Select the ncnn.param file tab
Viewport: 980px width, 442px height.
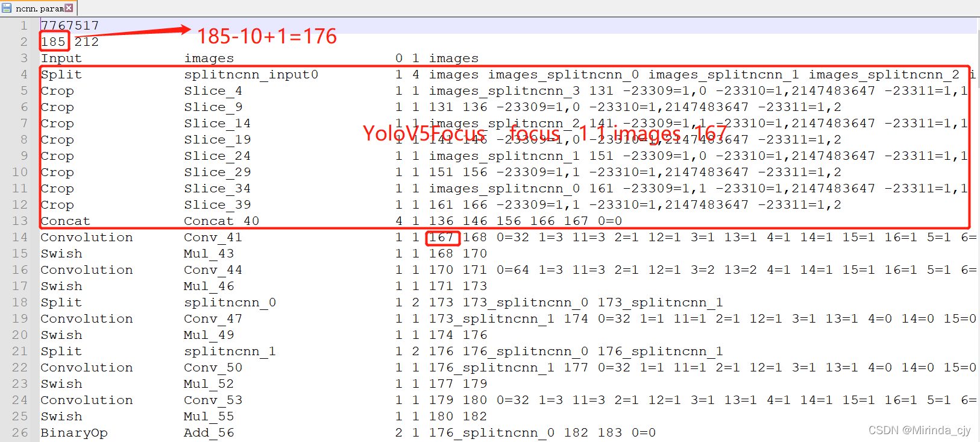pos(39,8)
